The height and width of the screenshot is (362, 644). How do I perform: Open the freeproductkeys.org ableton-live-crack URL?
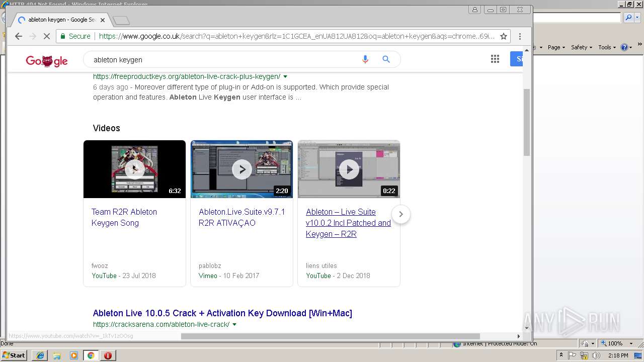coord(187,76)
